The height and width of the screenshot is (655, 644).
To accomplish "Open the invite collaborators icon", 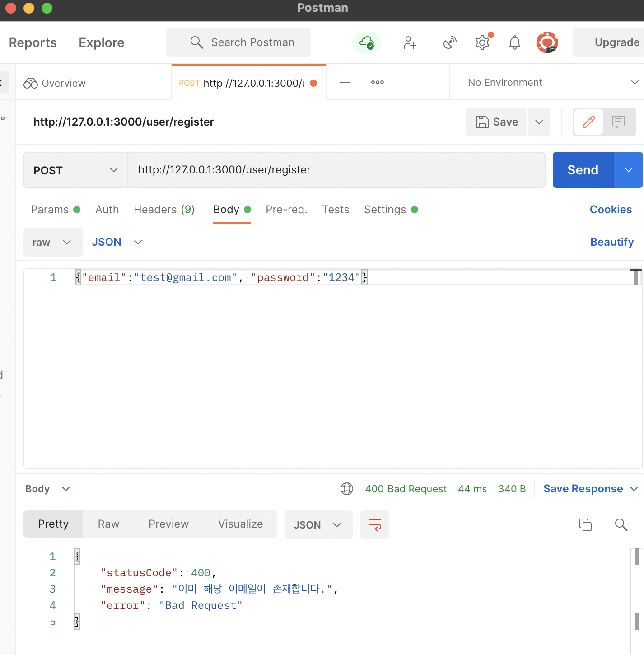I will (x=410, y=42).
